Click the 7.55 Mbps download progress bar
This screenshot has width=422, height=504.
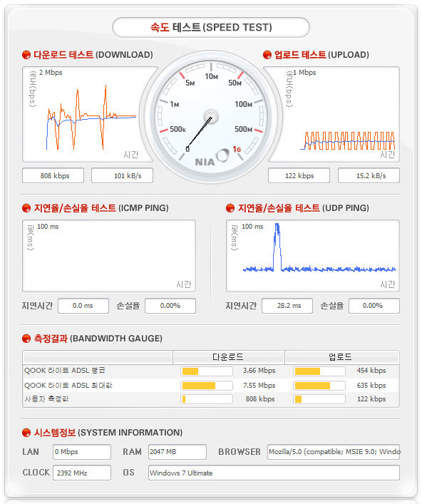point(207,386)
